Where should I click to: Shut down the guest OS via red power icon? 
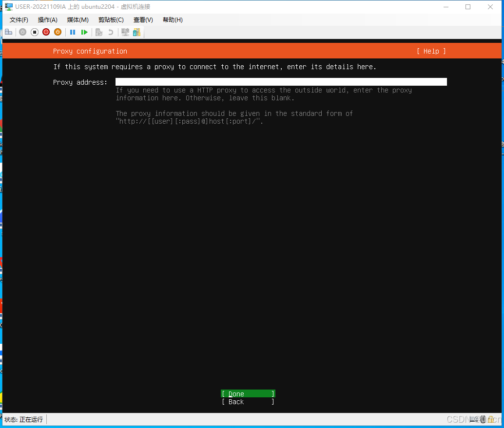tap(46, 32)
